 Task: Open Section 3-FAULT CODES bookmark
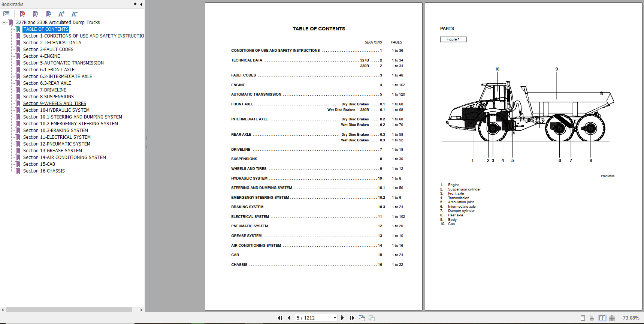click(x=48, y=49)
